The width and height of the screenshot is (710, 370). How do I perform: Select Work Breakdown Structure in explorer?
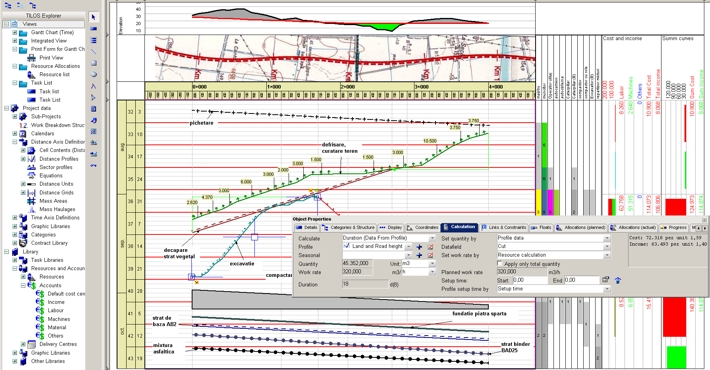(57, 125)
